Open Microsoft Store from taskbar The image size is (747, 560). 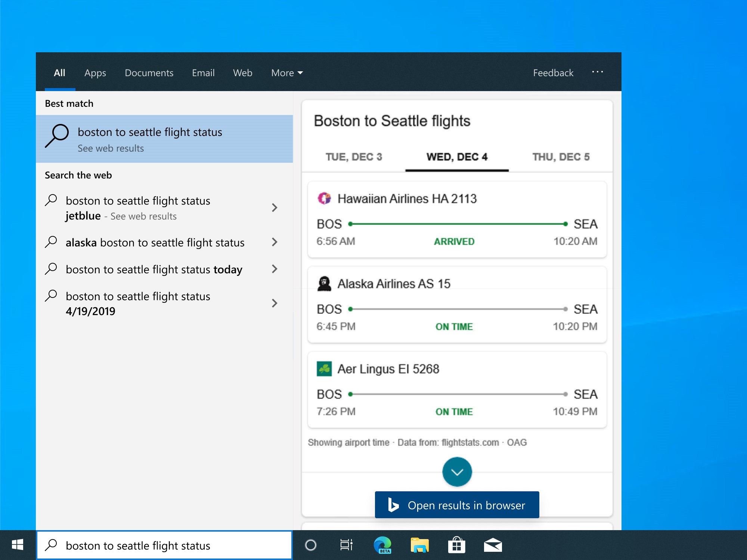click(x=456, y=545)
